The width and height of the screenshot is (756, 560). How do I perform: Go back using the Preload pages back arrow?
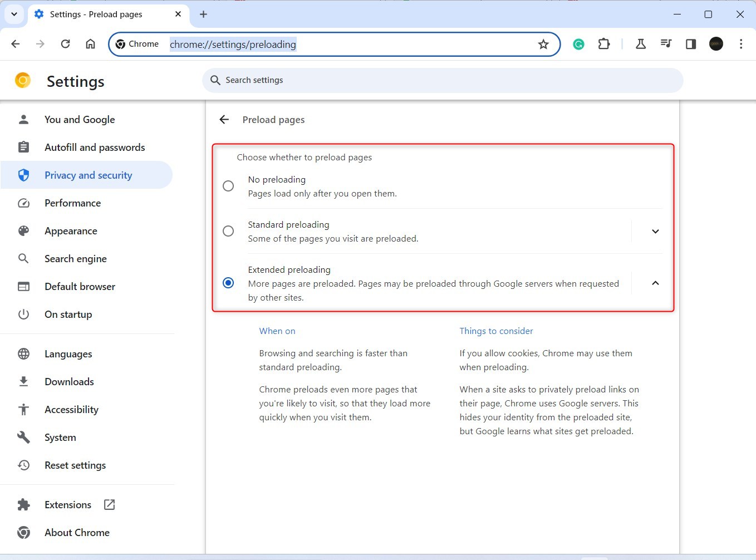[x=223, y=119]
